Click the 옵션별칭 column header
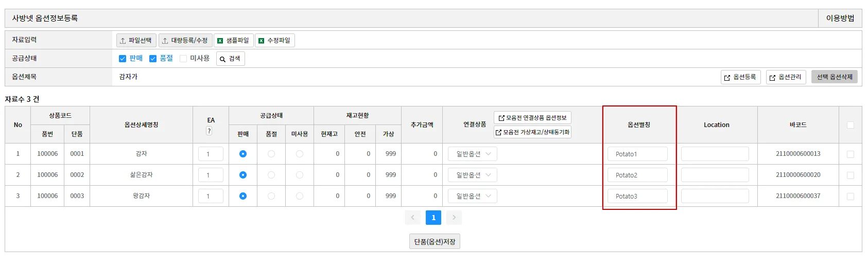Screen dimensions: 868x268 pos(639,125)
